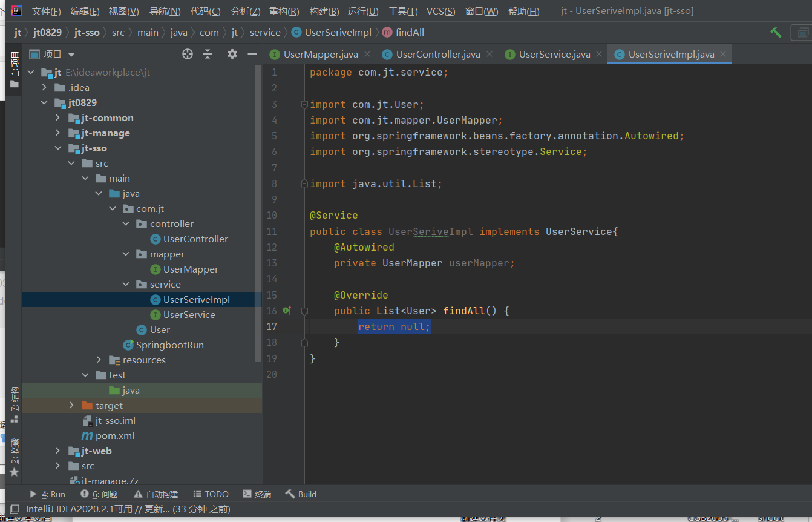Fold the findAll method at line 16

(x=305, y=311)
